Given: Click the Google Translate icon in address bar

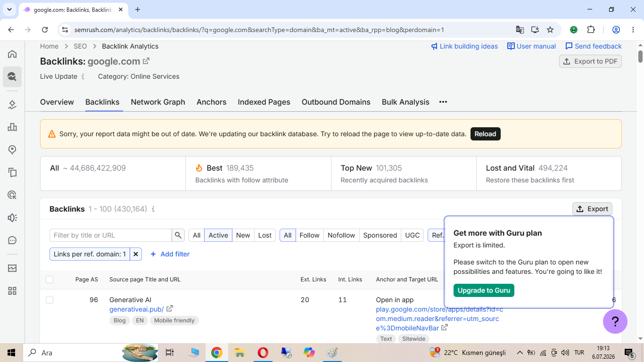Looking at the screenshot, I should click(520, 30).
